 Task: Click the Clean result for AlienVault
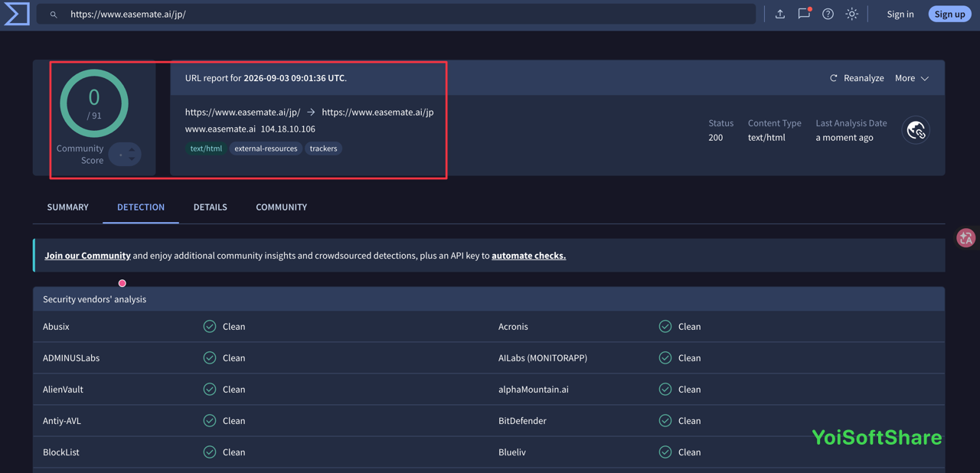click(234, 389)
